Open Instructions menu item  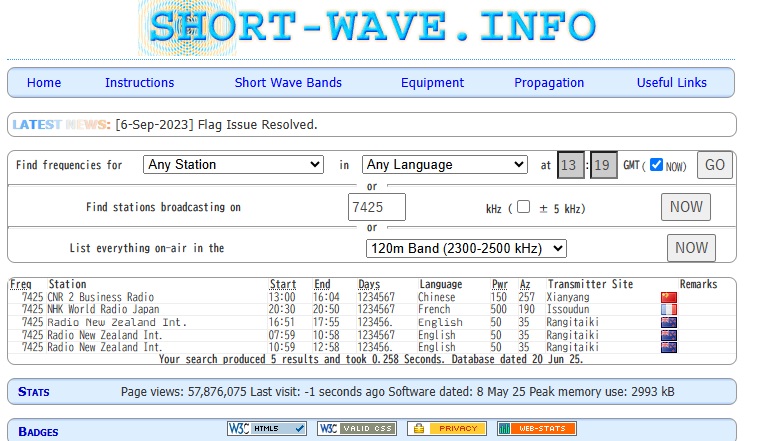[139, 83]
